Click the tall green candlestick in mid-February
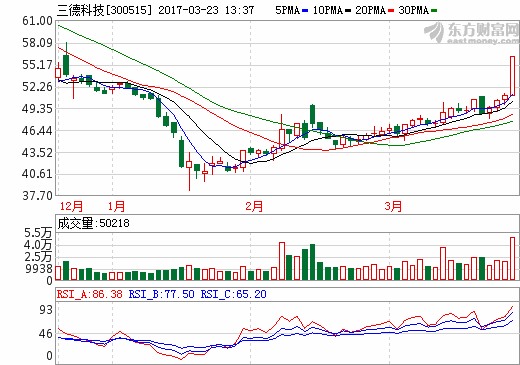Image resolution: width=520 pixels, height=365 pixels. point(312,115)
